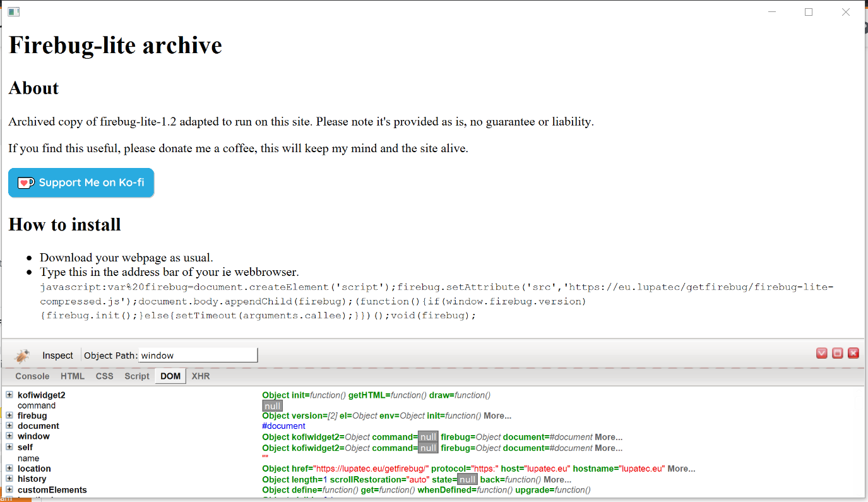Click the #document value link
Image resolution: width=868 pixels, height=502 pixels.
point(283,426)
